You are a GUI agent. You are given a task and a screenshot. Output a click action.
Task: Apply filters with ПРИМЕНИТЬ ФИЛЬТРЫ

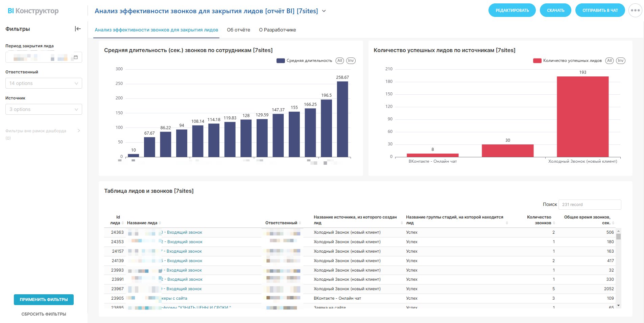44,300
